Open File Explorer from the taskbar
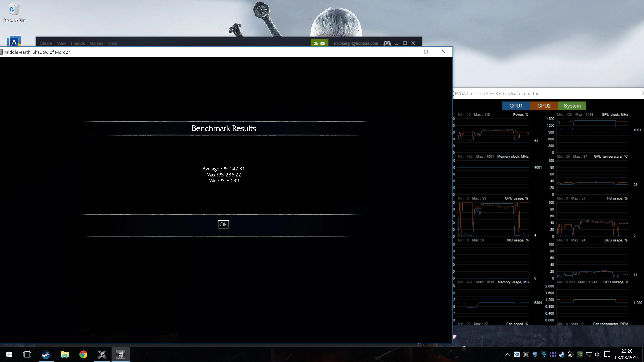Image resolution: width=644 pixels, height=362 pixels. click(x=65, y=354)
